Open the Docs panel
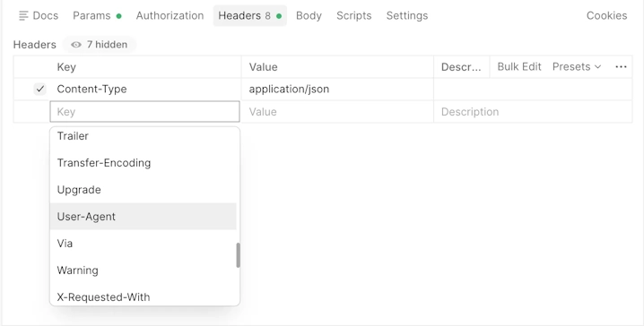Image resolution: width=644 pixels, height=326 pixels. pyautogui.click(x=39, y=15)
